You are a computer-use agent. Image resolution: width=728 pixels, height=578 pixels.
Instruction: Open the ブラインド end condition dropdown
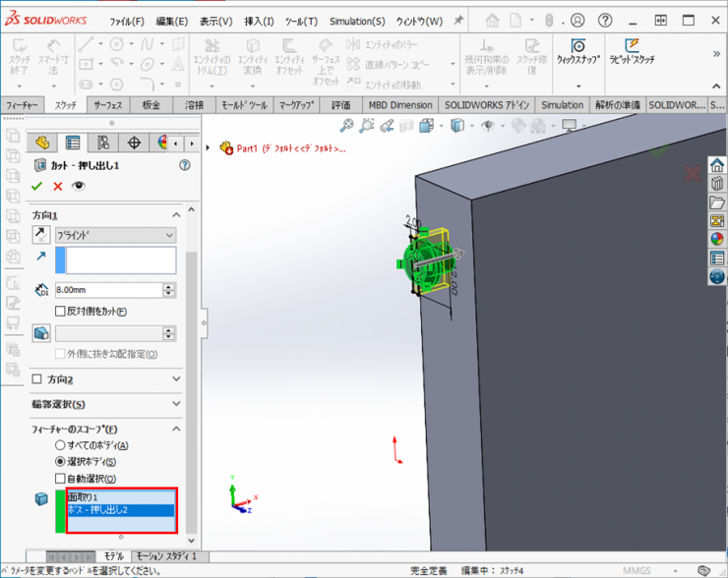(116, 235)
